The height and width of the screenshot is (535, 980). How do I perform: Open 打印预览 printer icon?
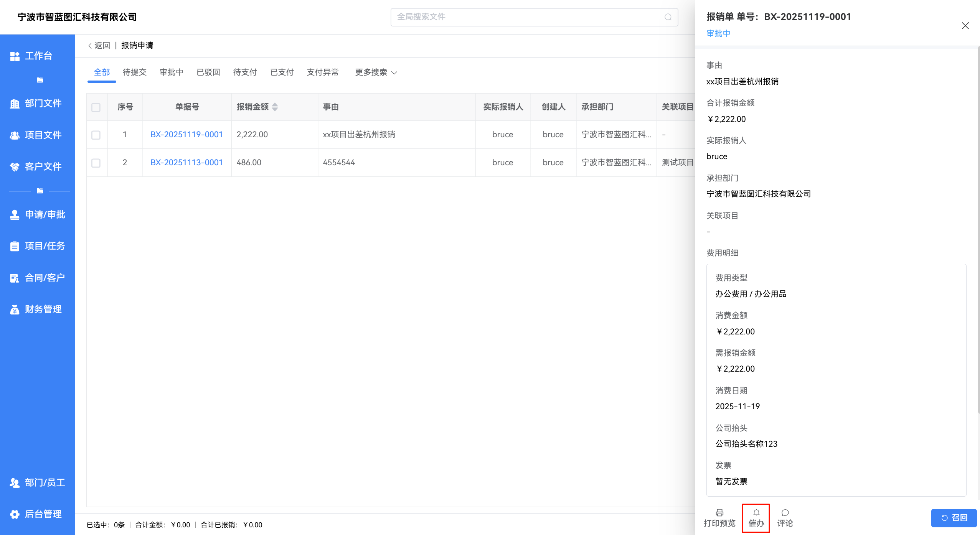coord(719,513)
